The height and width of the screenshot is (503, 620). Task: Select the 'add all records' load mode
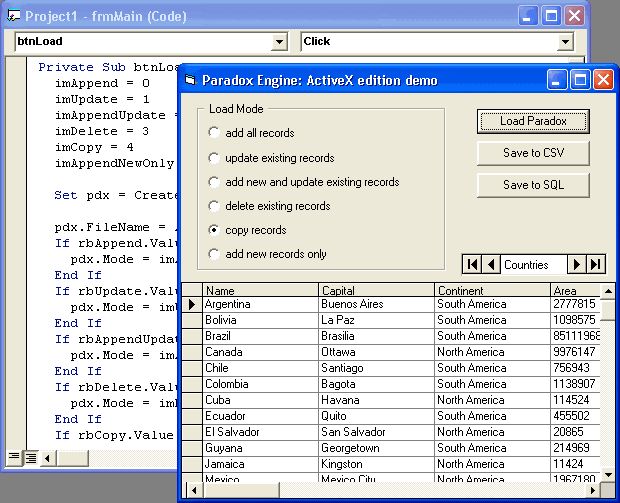click(x=214, y=133)
